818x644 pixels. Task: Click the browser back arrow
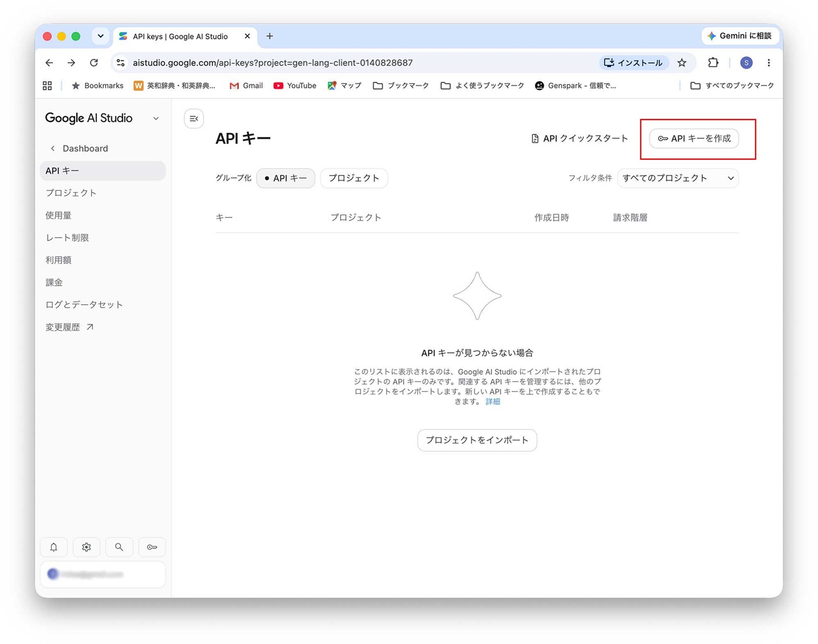49,63
